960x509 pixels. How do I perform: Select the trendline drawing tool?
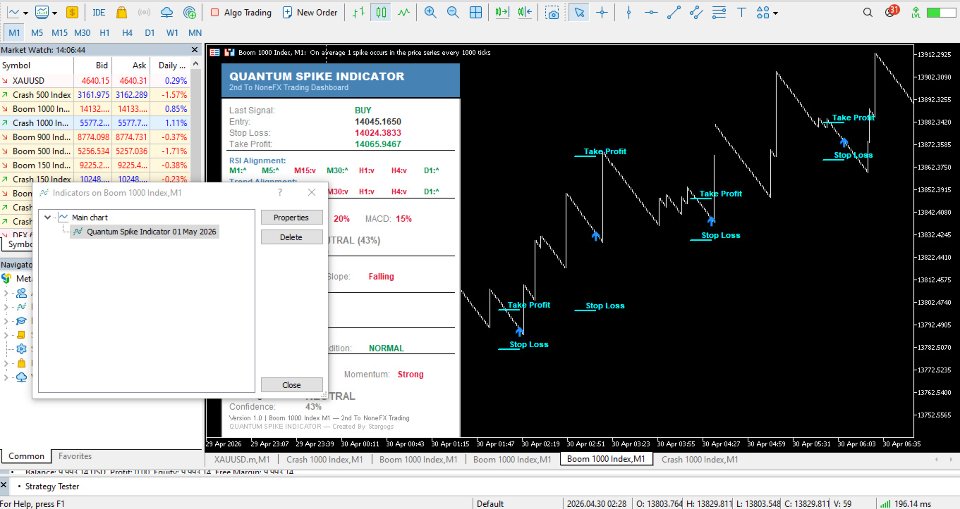point(673,12)
